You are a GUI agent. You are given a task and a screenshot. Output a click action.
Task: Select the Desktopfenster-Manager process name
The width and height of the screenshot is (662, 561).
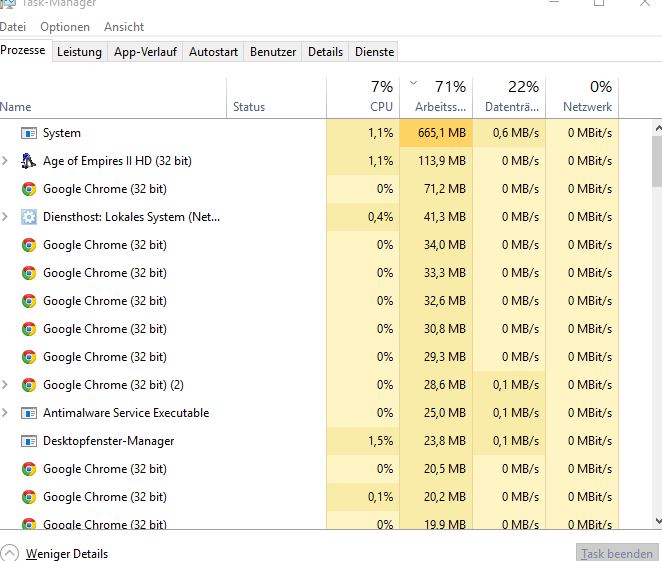[x=109, y=441]
